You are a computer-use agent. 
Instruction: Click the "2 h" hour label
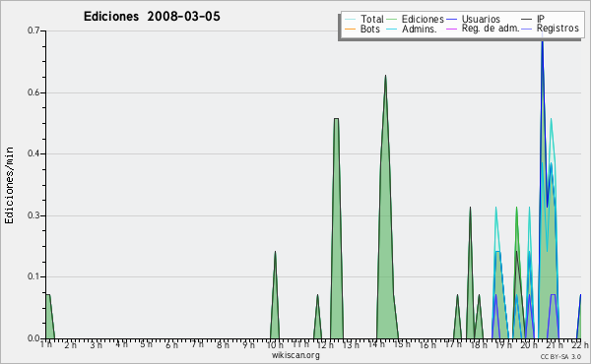tap(70, 344)
